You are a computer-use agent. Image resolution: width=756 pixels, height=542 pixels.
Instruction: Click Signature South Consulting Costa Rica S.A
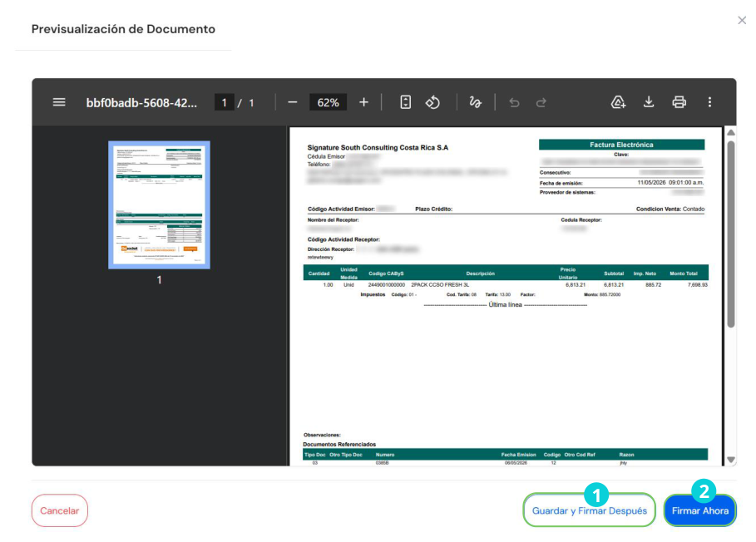[378, 147]
